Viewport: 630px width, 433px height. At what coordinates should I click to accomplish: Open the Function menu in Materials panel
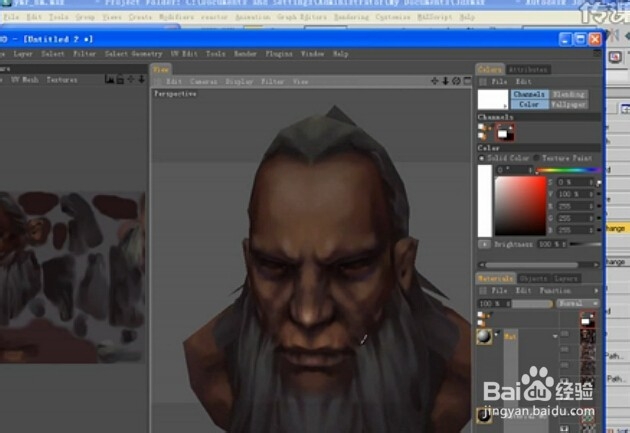click(555, 290)
